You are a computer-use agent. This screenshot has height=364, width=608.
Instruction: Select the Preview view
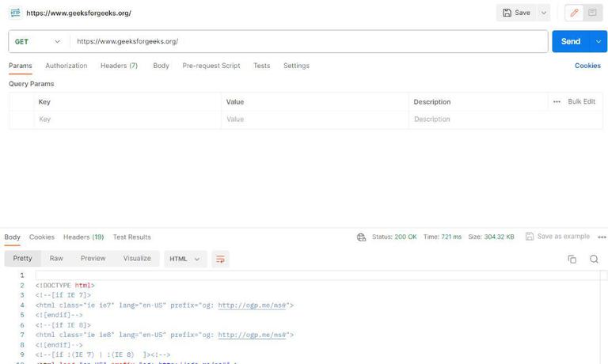[x=93, y=259]
